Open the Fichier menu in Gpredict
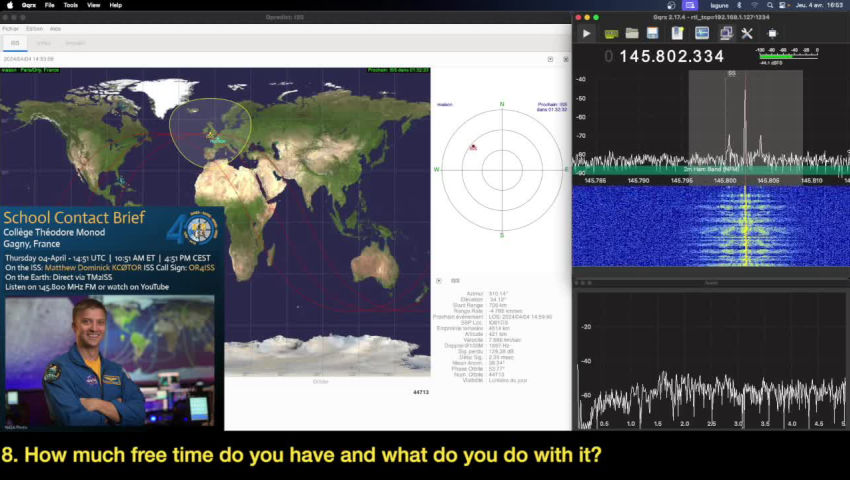Screen dimensions: 850x480 [10, 28]
